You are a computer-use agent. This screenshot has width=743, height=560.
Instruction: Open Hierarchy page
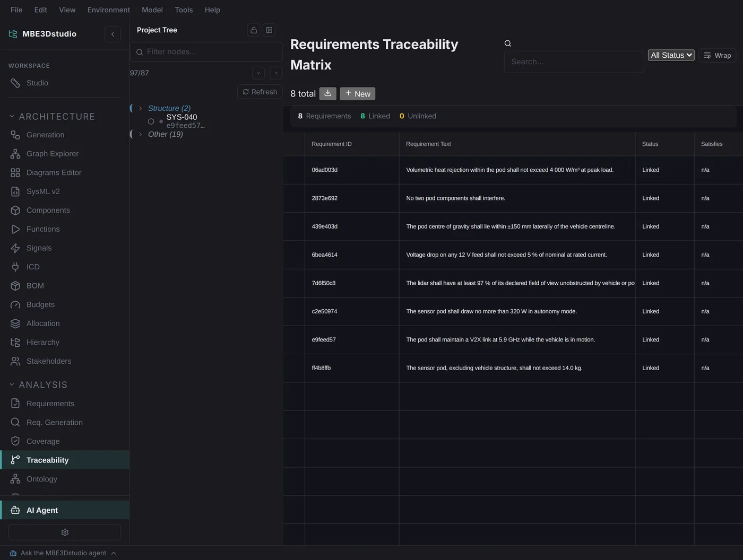click(x=64, y=342)
